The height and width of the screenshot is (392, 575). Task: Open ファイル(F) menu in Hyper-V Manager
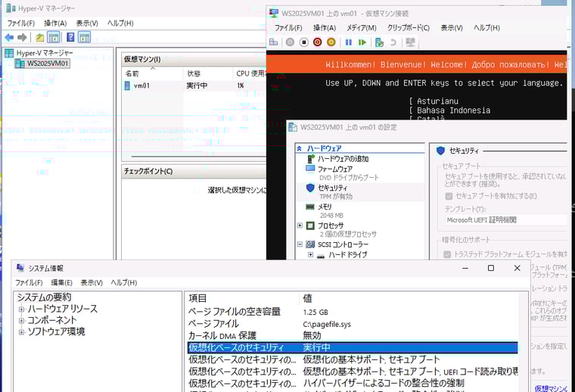pyautogui.click(x=21, y=23)
